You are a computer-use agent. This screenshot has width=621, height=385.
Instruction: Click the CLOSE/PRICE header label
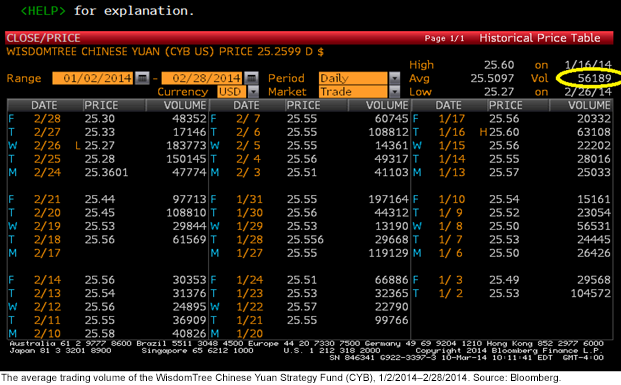pyautogui.click(x=44, y=38)
